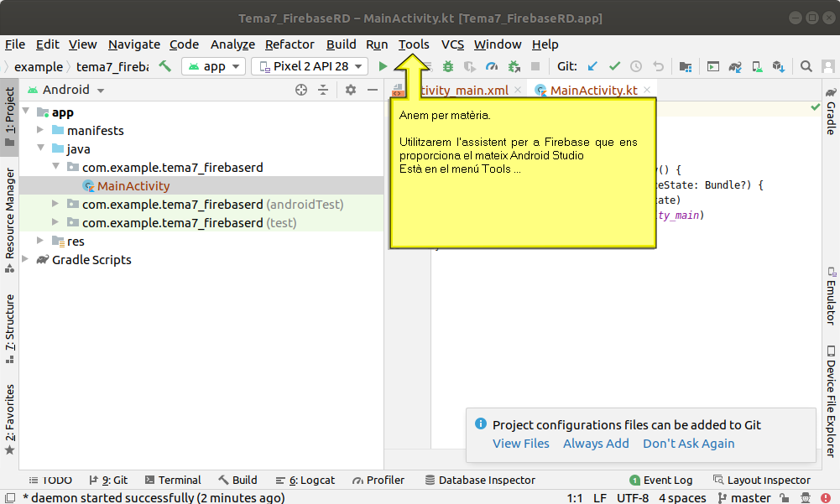Viewport: 840px width, 504px height.
Task: Open the 6: Logcat tool window
Action: (x=305, y=480)
